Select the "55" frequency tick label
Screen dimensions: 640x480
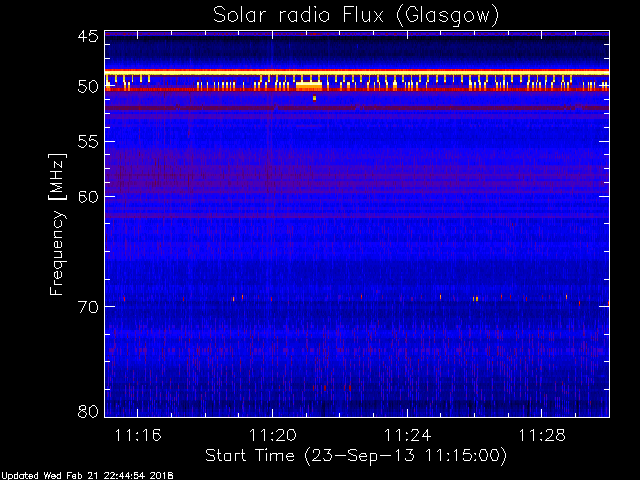(88, 142)
